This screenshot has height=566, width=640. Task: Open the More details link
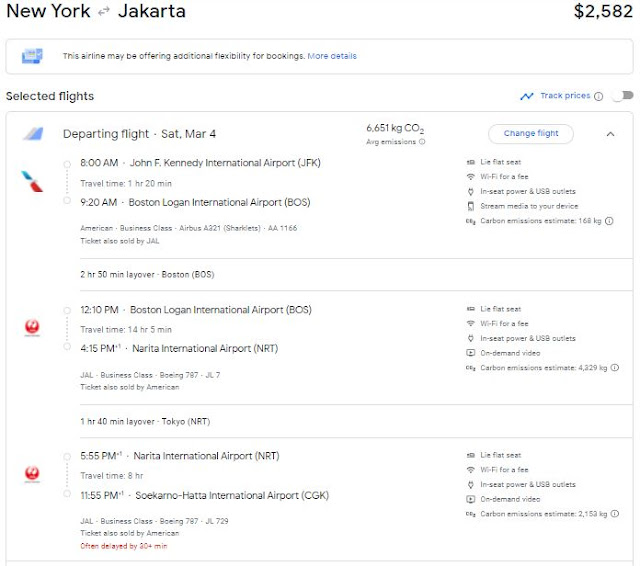click(332, 56)
